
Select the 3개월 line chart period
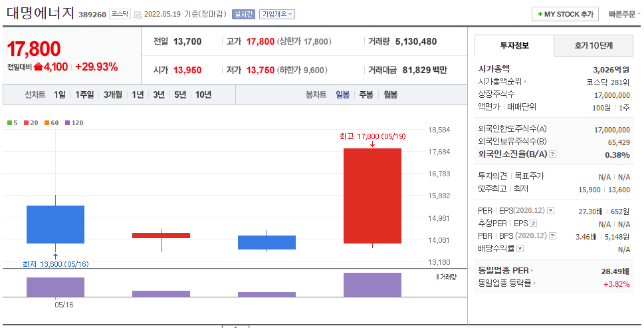[112, 94]
